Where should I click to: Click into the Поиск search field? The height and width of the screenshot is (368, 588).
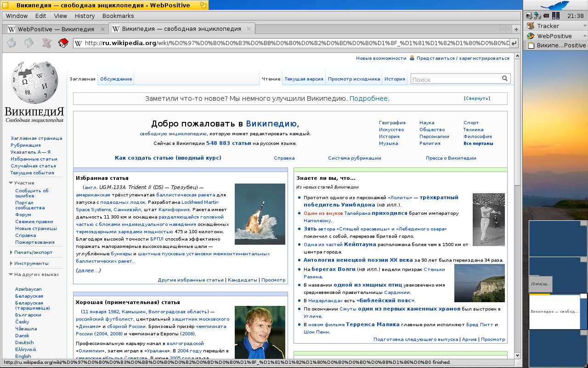pos(455,79)
